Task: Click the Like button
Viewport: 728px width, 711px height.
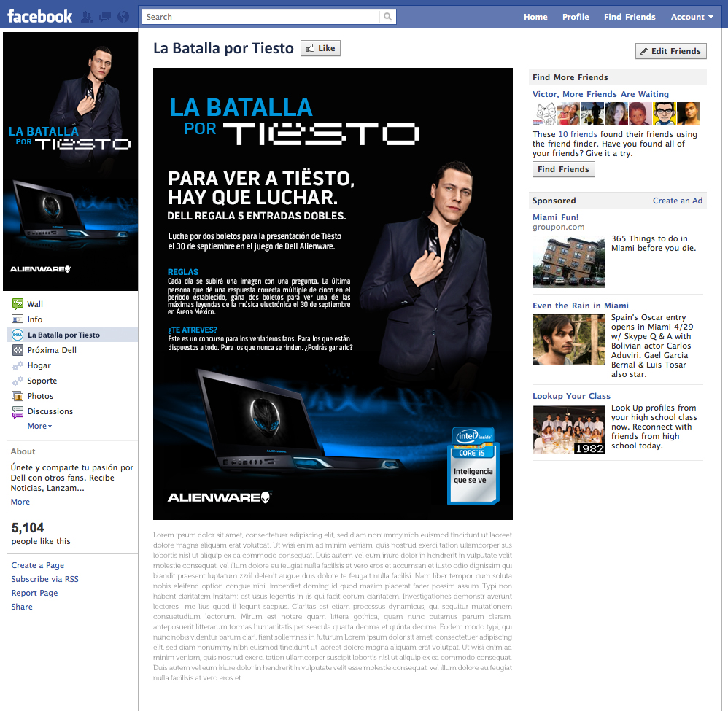Action: click(x=320, y=48)
